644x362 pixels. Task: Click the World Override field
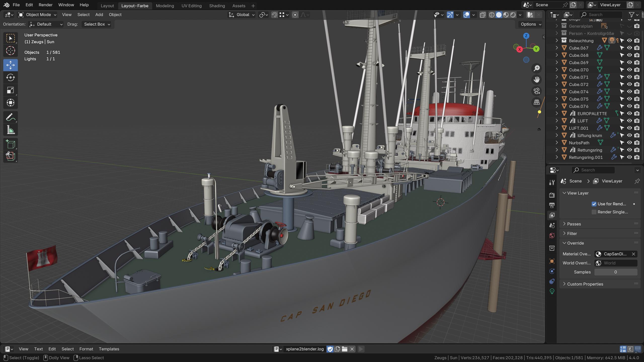tap(616, 263)
